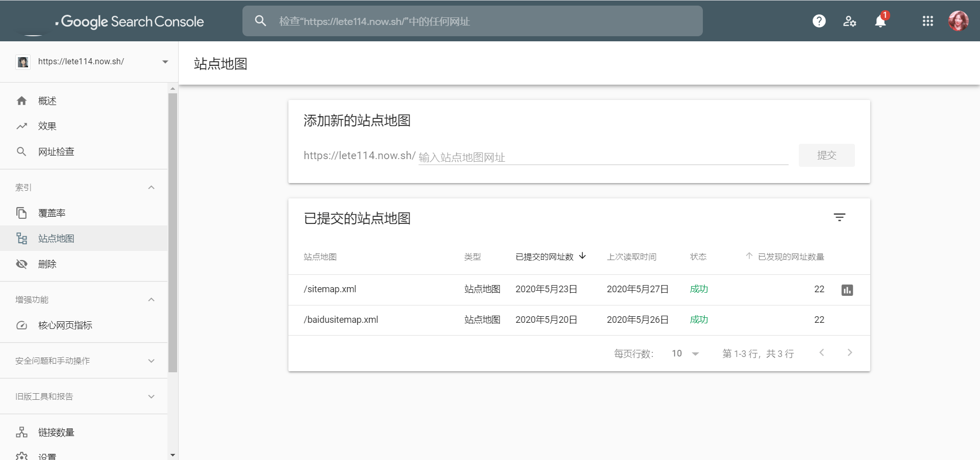The width and height of the screenshot is (980, 460).
Task: Open the notifications bell
Action: pyautogui.click(x=880, y=21)
